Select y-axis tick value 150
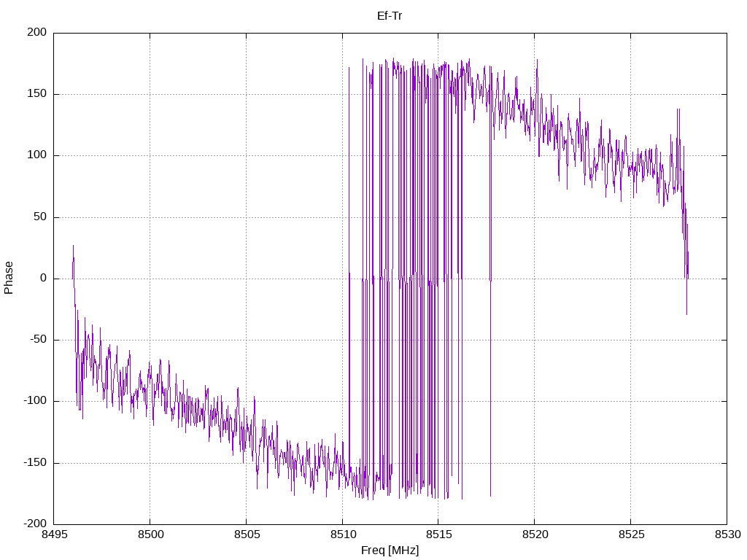Screen dimensions: 747x560 click(x=37, y=94)
